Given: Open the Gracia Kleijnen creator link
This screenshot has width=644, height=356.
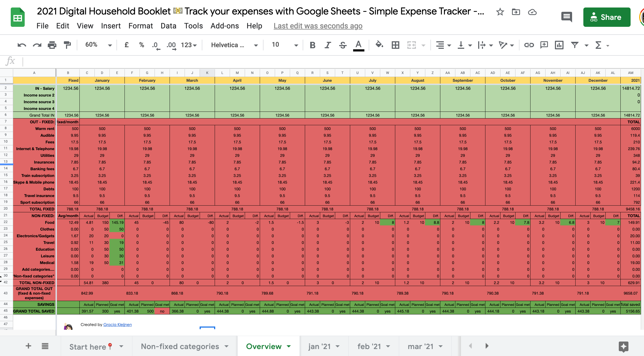Looking at the screenshot, I should pos(118,324).
